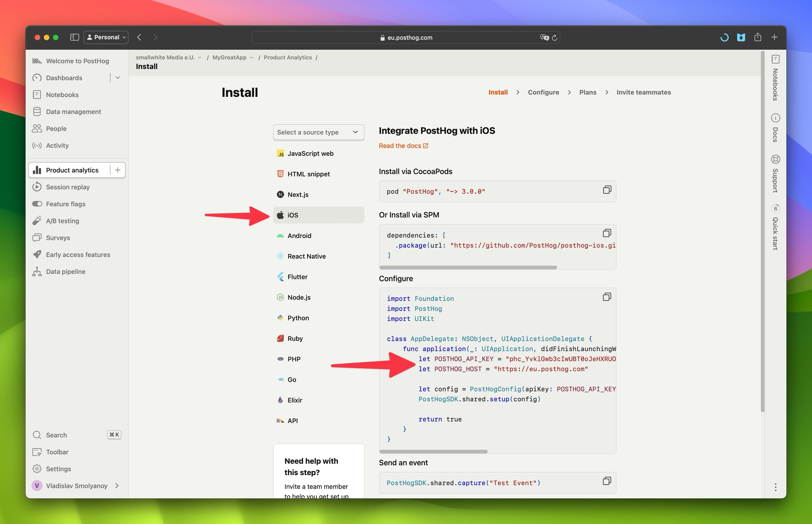Expand the MyGreatApp project dropdown
812x524 pixels.
[233, 58]
